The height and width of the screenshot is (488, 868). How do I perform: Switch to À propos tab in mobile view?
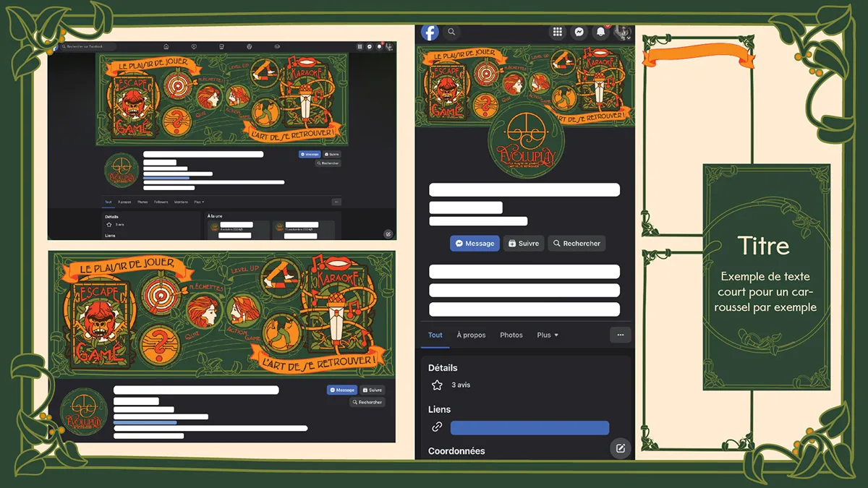472,335
